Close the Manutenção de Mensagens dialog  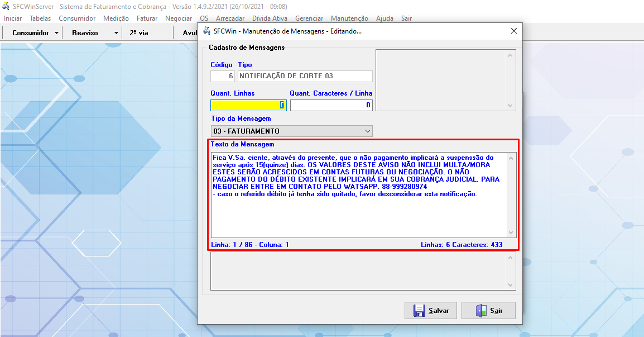click(x=513, y=31)
